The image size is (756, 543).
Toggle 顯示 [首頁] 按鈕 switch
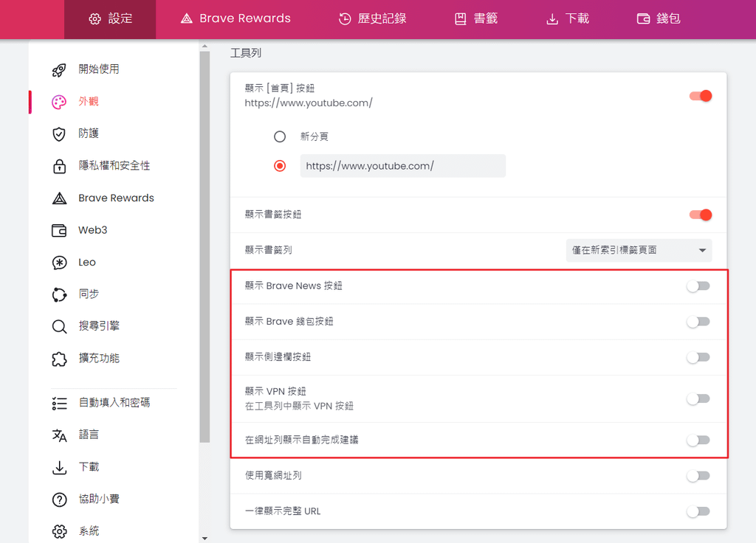701,96
